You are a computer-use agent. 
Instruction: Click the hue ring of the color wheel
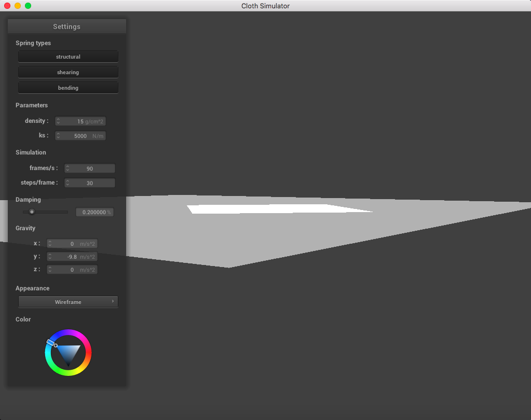coord(88,353)
